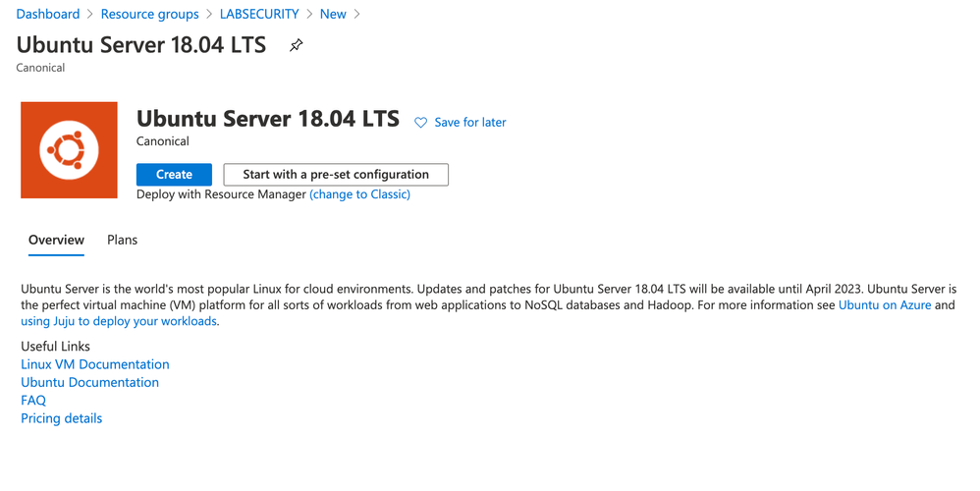Open Ubuntu Documentation link
Screen dimensions: 980x491
click(89, 382)
